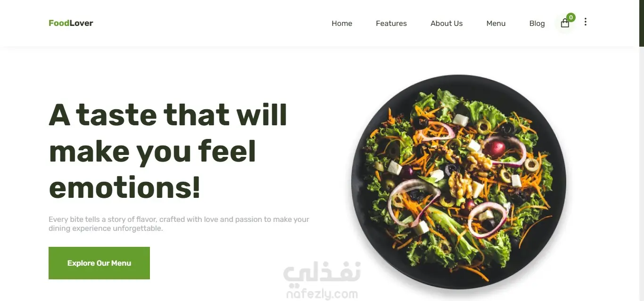Click the FoodLover logo
Screen dimensions: 644x301
[71, 23]
